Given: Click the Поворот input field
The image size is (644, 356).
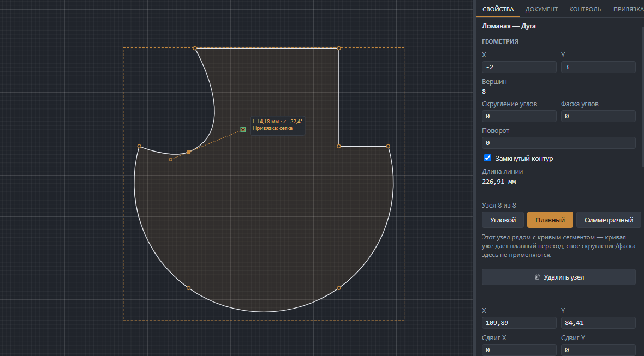Looking at the screenshot, I should (x=558, y=143).
